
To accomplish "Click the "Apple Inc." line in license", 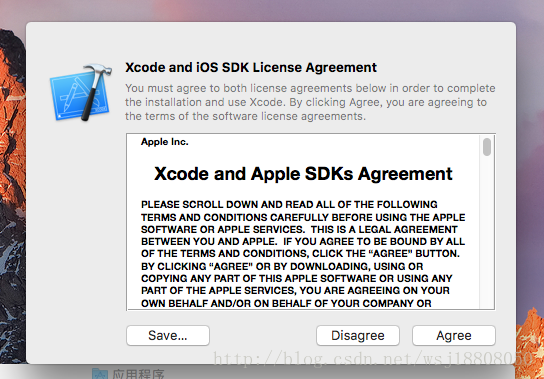I will [164, 142].
